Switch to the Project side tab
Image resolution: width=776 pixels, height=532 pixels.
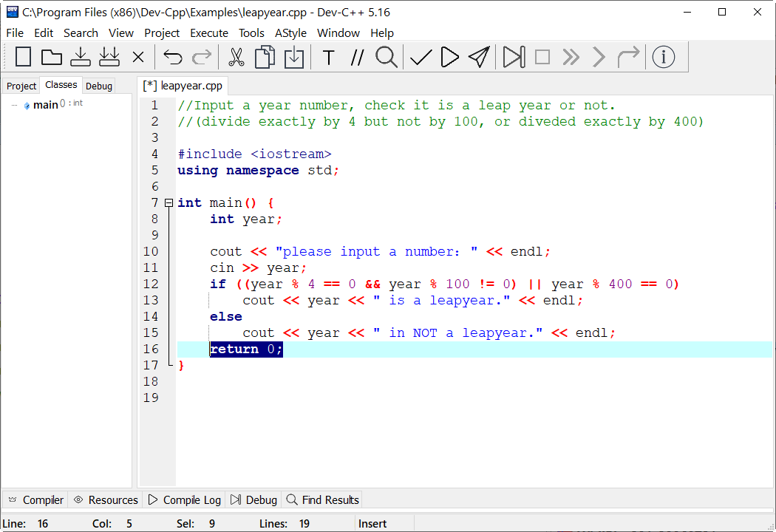[x=21, y=86]
